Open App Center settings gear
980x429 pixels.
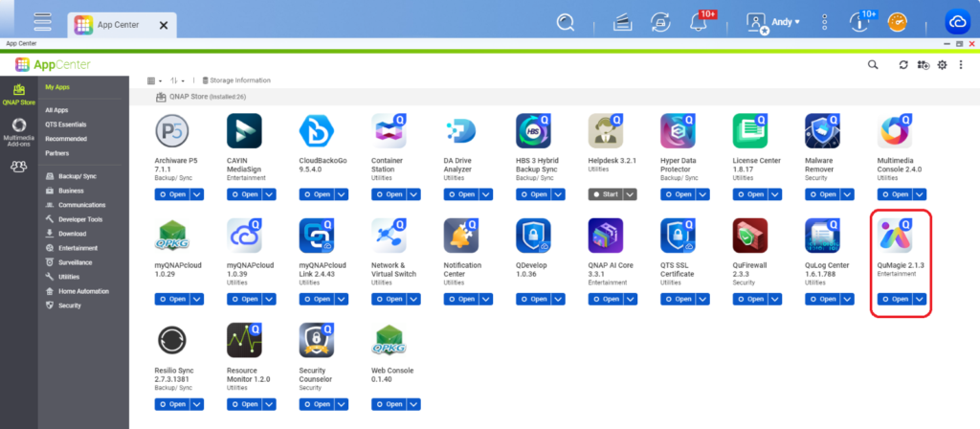(943, 64)
